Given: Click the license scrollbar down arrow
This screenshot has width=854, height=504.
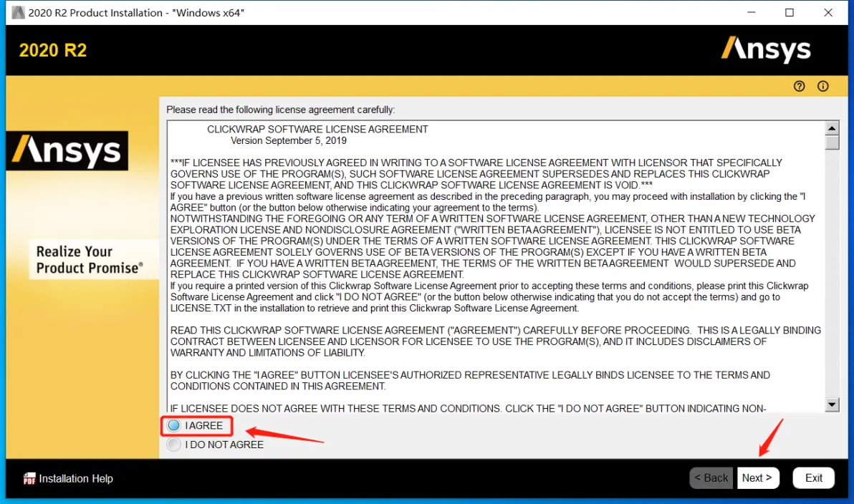Looking at the screenshot, I should click(x=832, y=404).
